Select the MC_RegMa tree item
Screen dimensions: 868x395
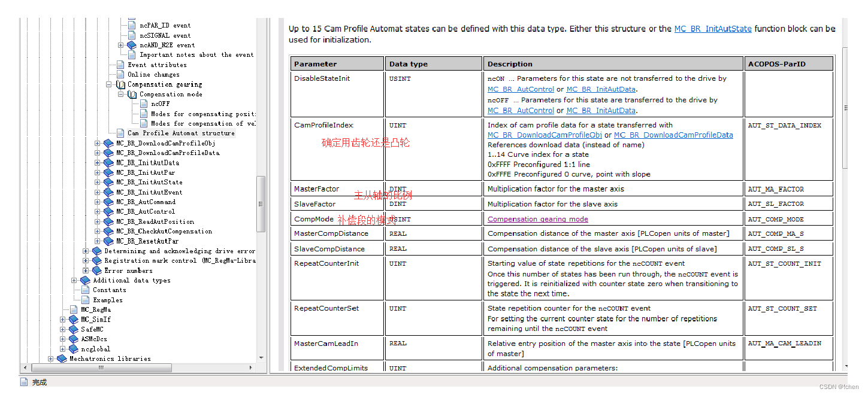pyautogui.click(x=96, y=309)
